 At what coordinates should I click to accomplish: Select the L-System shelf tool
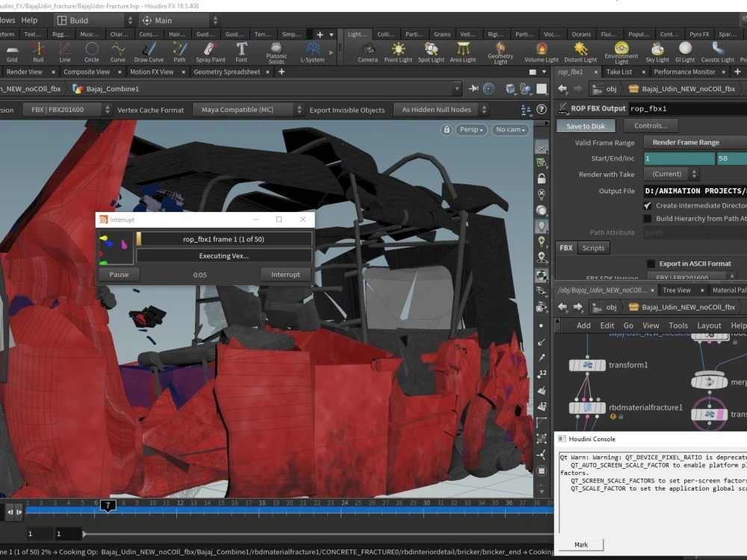coord(312,52)
